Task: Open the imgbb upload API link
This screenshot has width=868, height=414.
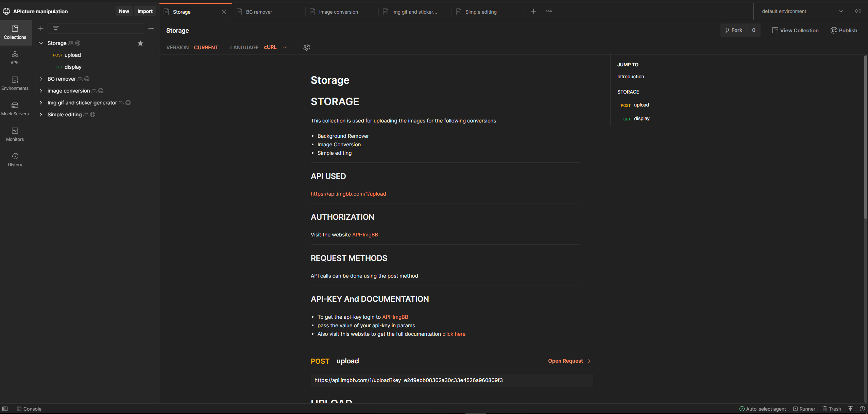Action: [x=348, y=194]
